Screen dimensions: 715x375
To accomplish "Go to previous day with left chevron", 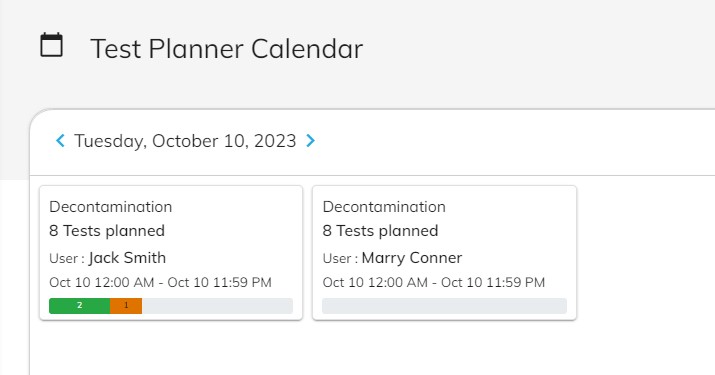I will pyautogui.click(x=60, y=141).
